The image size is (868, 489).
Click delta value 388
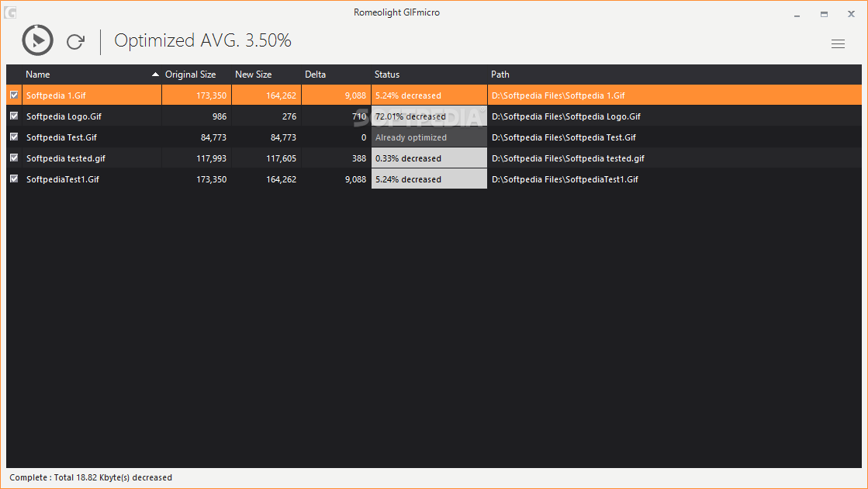click(x=359, y=158)
